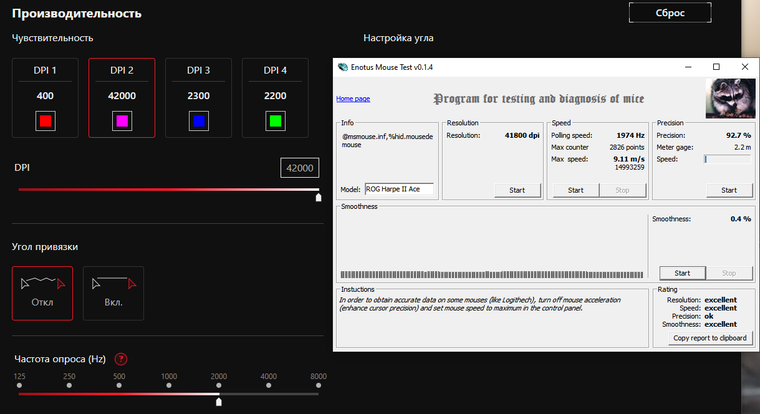Viewport: 760px width, 414px height.
Task: Click the 2.2 m meter gage value
Action: pos(743,147)
